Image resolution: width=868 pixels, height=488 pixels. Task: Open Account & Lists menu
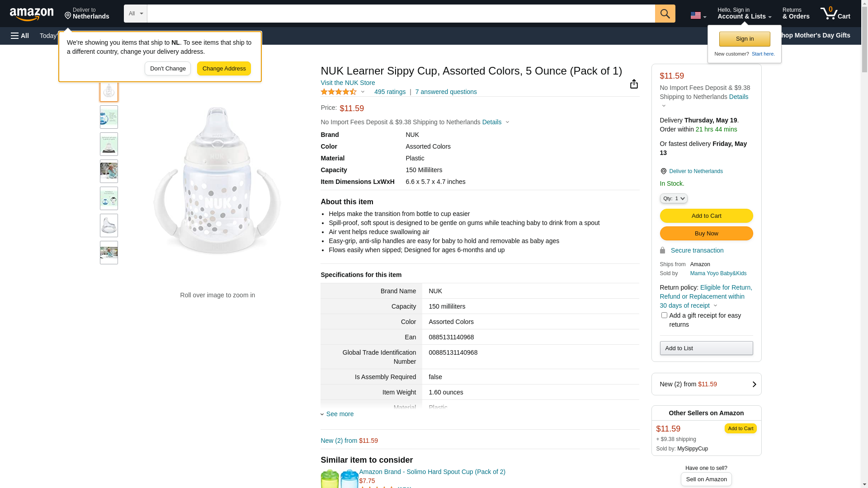click(744, 14)
